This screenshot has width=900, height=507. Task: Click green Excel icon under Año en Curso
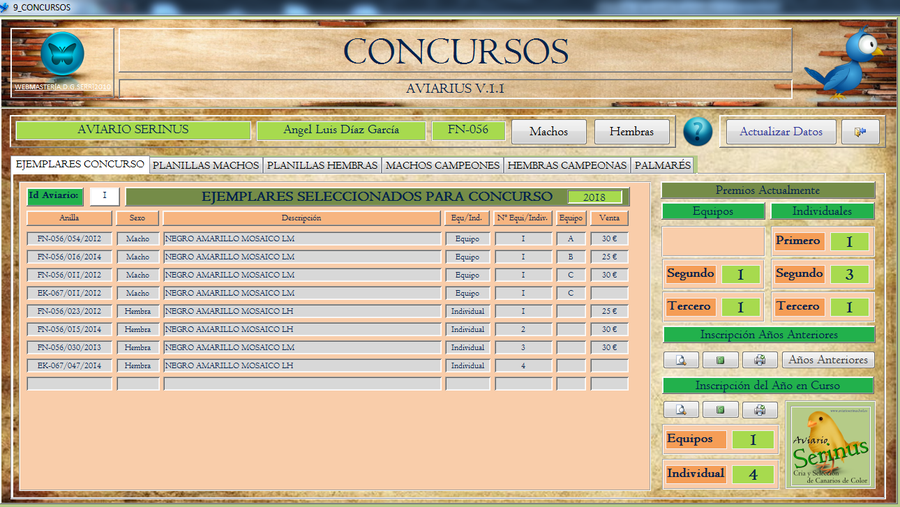(720, 410)
